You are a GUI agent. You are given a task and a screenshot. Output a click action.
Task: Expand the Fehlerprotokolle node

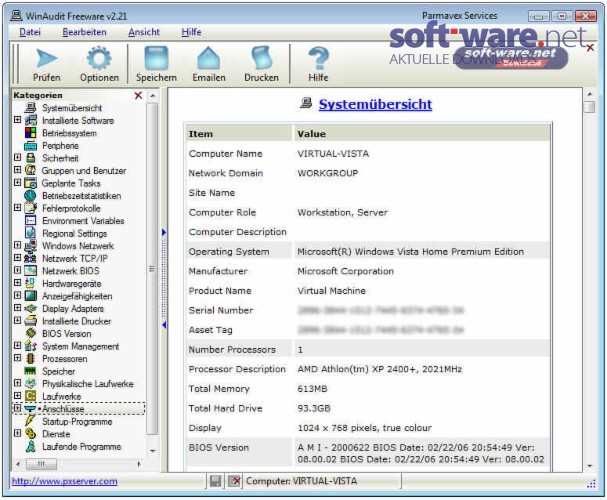17,207
